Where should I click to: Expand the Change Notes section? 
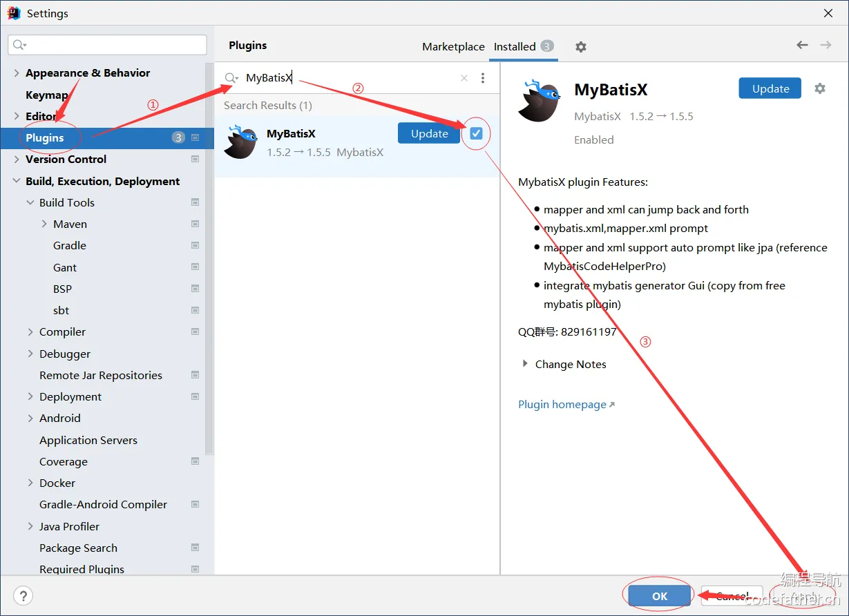click(x=526, y=364)
